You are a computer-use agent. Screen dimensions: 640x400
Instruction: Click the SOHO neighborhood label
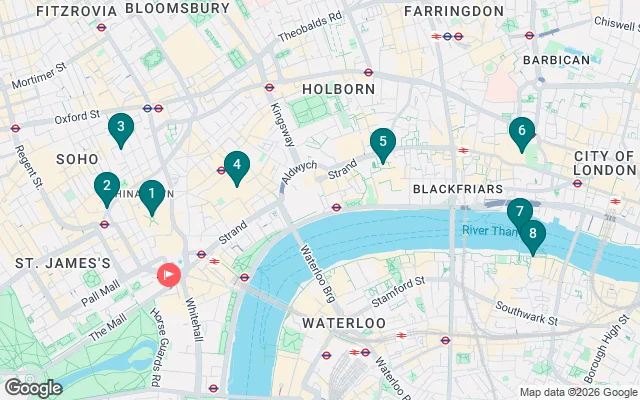coord(78,159)
